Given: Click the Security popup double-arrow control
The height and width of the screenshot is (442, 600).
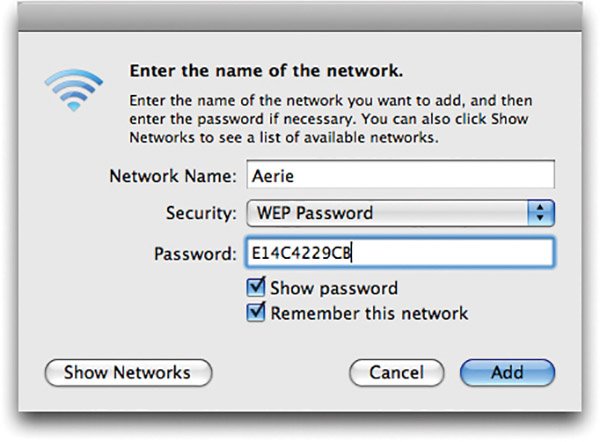Looking at the screenshot, I should (x=541, y=213).
